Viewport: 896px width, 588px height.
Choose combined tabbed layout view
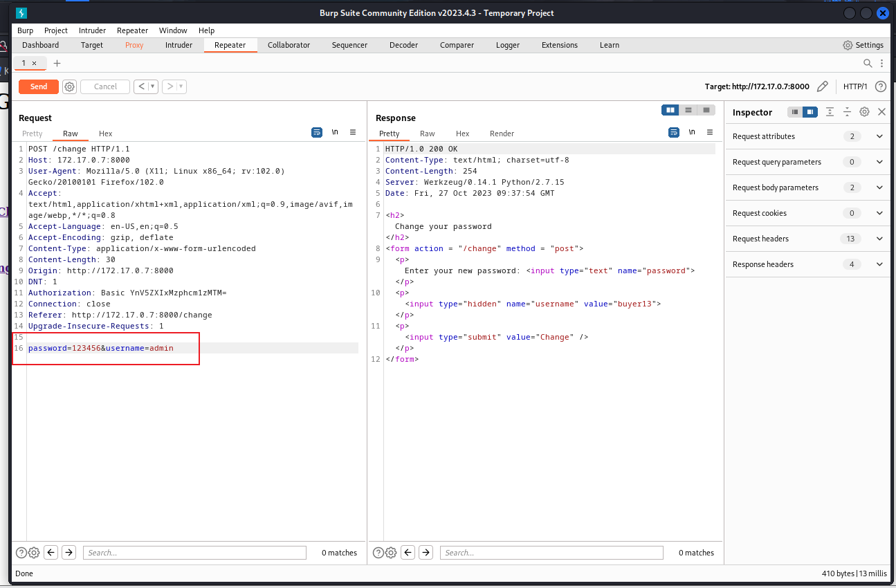[706, 110]
